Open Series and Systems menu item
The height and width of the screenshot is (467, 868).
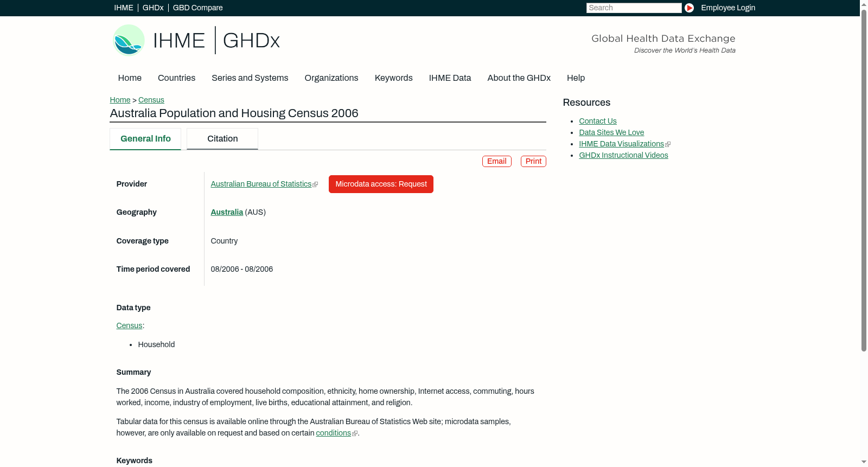(x=250, y=78)
